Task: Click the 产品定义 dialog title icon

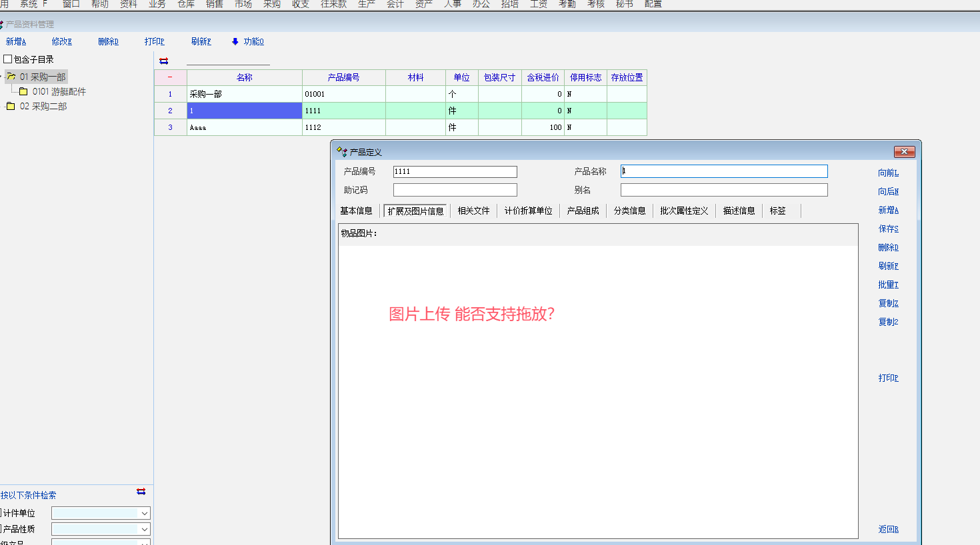Action: click(x=342, y=152)
